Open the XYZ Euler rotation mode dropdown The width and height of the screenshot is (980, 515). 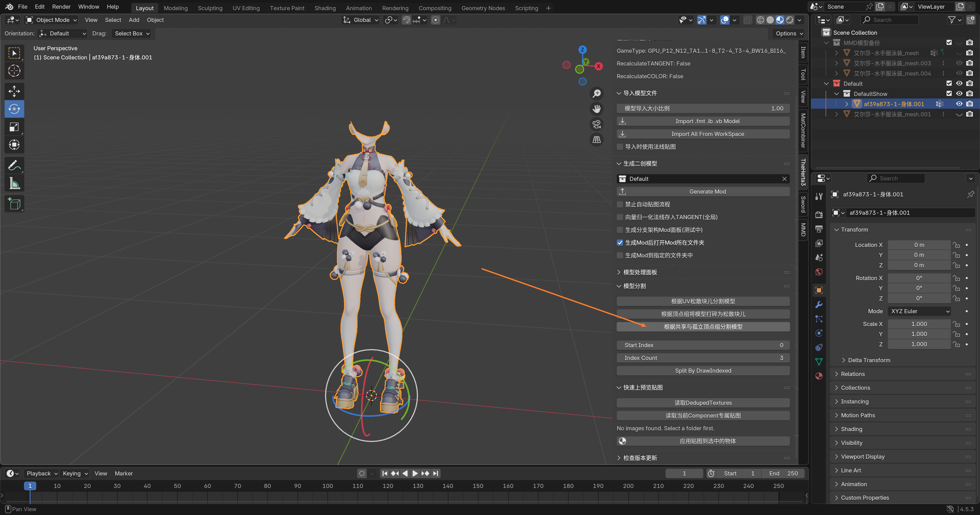(x=919, y=311)
